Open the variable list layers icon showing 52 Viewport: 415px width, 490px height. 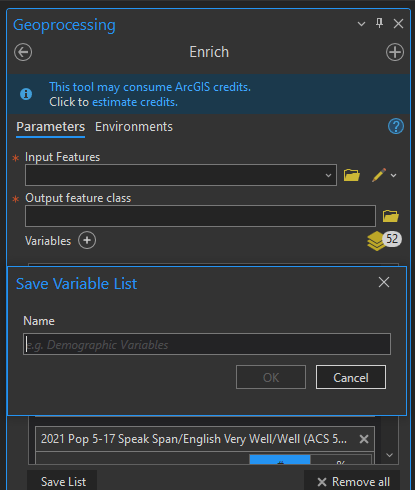[x=384, y=240]
